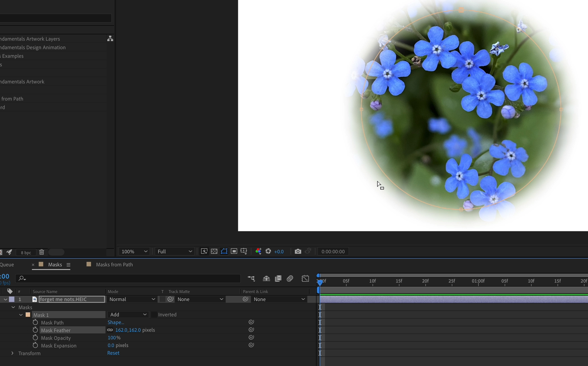Enable the motion blur switch icon
Viewport: 588px width, 366px height.
point(290,278)
